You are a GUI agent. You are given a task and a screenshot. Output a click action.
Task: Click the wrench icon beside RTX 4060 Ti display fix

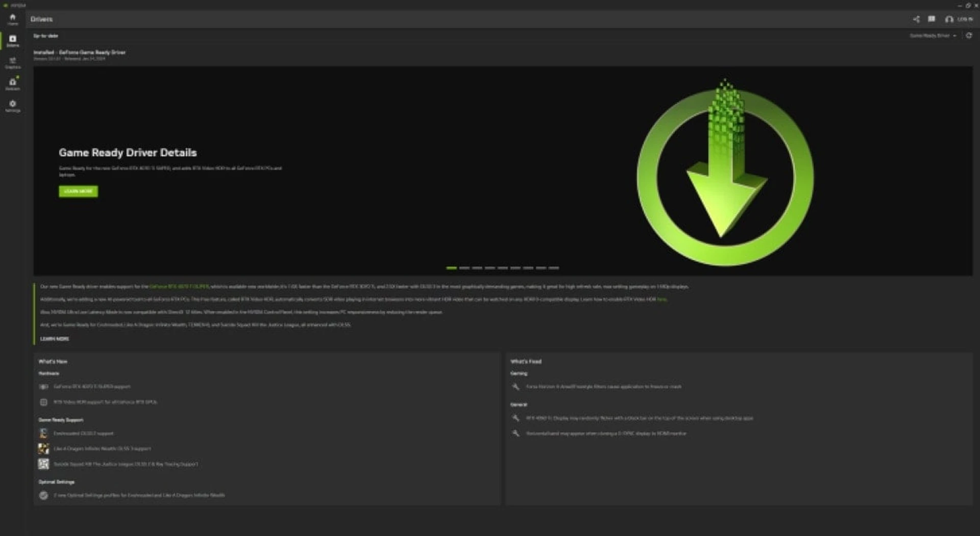tap(516, 418)
